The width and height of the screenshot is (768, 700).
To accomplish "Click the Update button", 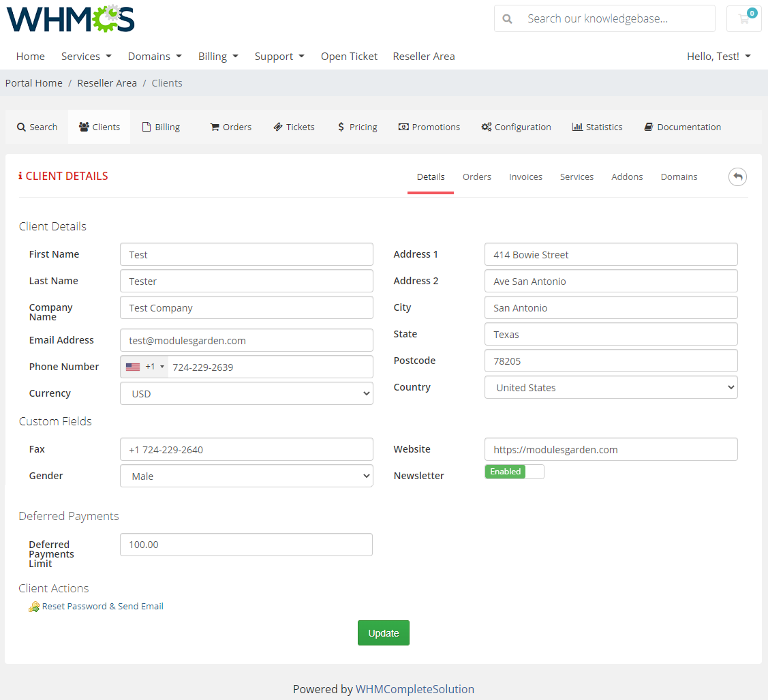I will click(383, 633).
